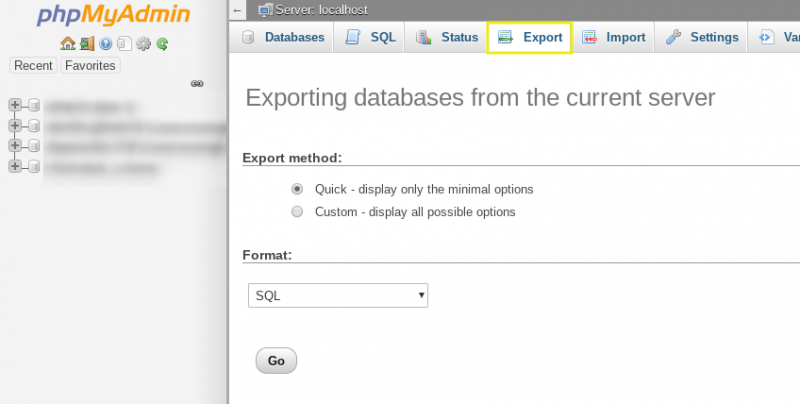This screenshot has height=404, width=800.
Task: Open the Status tab
Action: tap(446, 37)
